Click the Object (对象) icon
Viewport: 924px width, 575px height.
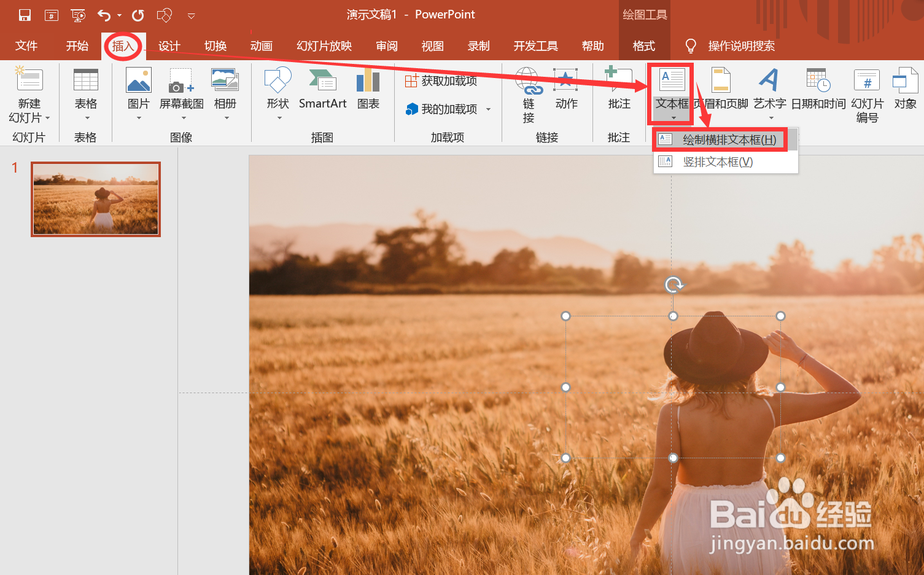(x=905, y=80)
